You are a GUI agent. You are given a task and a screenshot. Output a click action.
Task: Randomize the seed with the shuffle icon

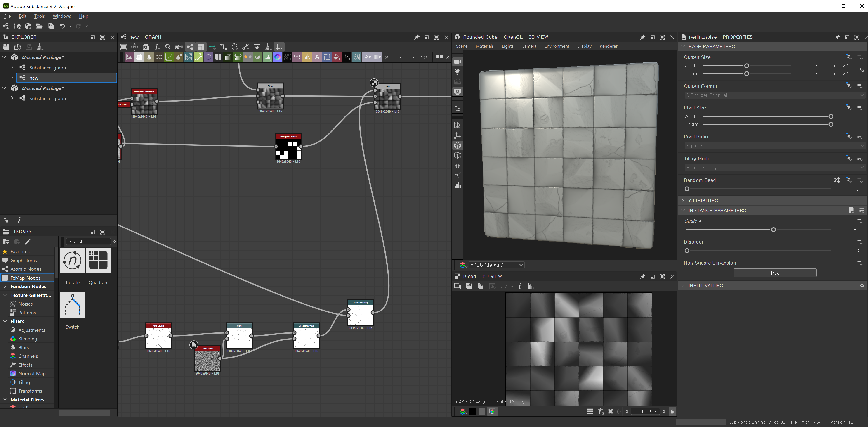pyautogui.click(x=836, y=180)
